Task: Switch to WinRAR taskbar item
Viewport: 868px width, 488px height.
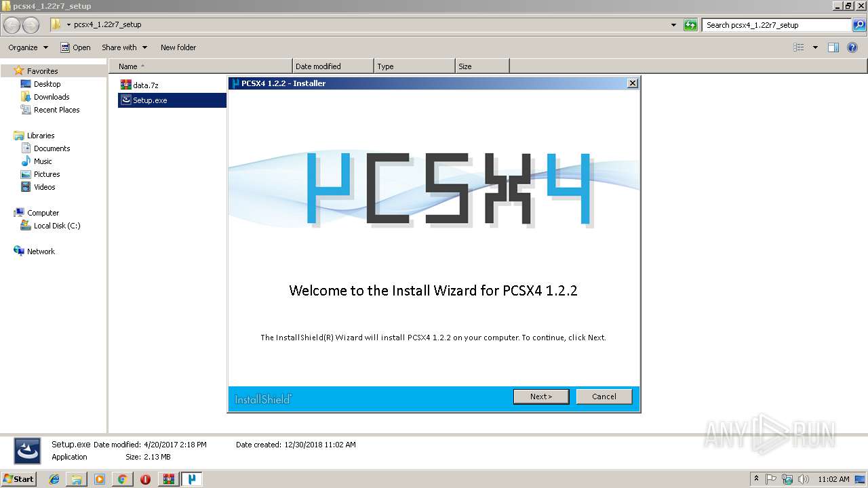Action: coord(168,479)
